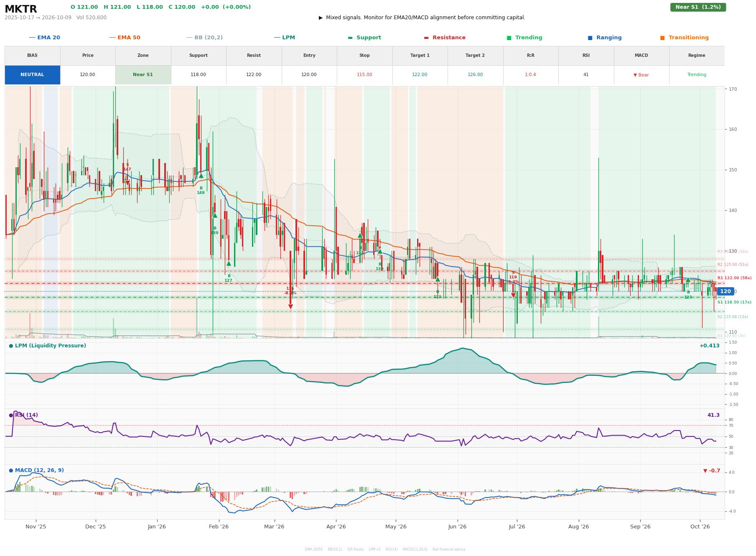Click the buy marker labeled B 127
Viewport: 756px width, 556px height.
point(229,264)
